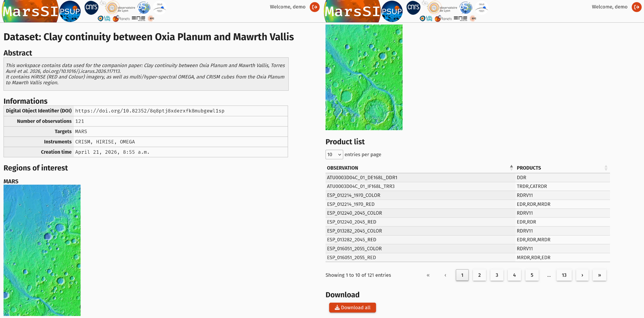Click next page arrow in pagination
The width and height of the screenshot is (644, 318).
coord(582,275)
